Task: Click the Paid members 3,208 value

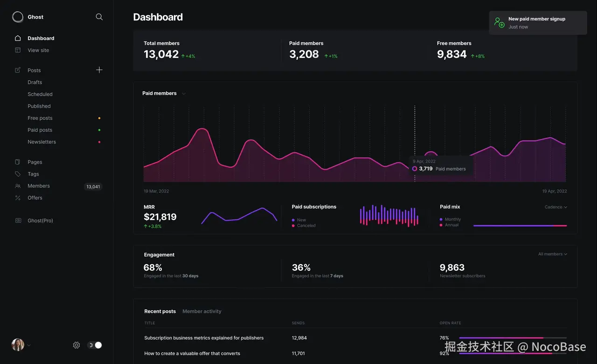Action: [x=304, y=55]
